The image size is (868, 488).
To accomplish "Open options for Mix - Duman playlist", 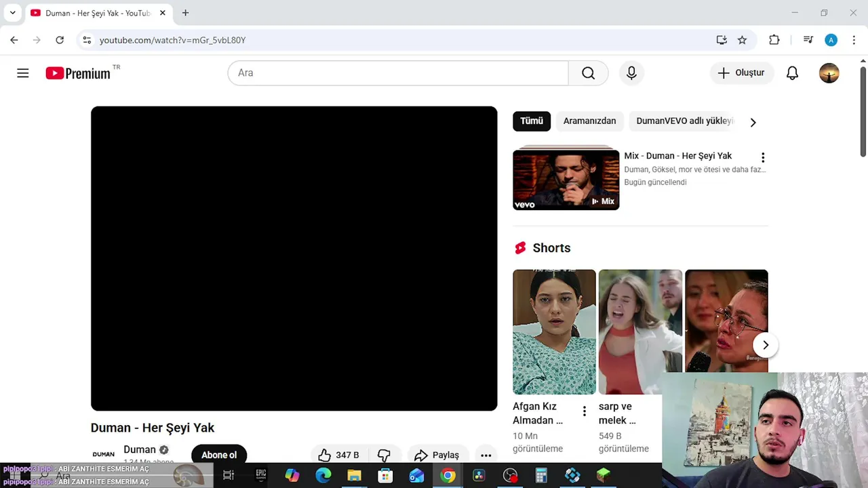I will (763, 157).
